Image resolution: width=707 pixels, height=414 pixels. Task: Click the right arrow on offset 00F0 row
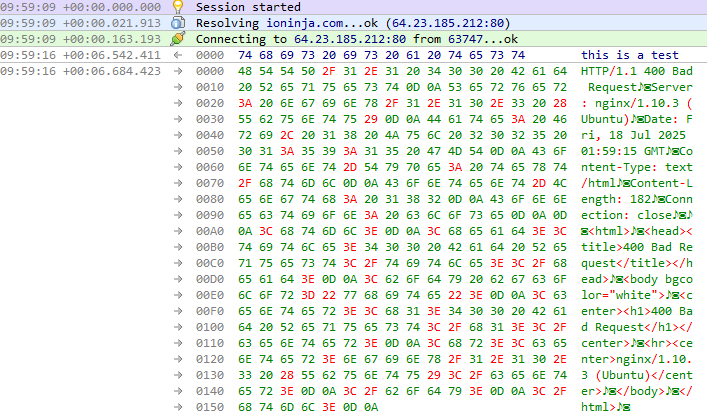[x=178, y=311]
